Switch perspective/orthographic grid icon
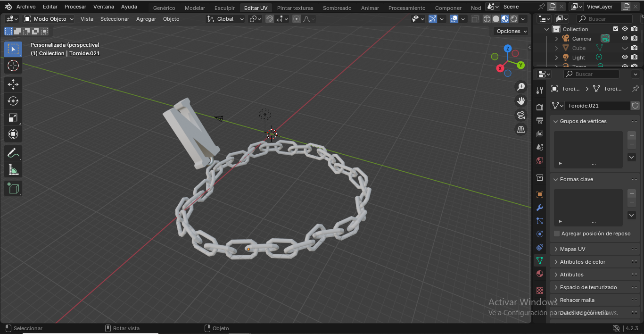The height and width of the screenshot is (334, 644). (521, 129)
